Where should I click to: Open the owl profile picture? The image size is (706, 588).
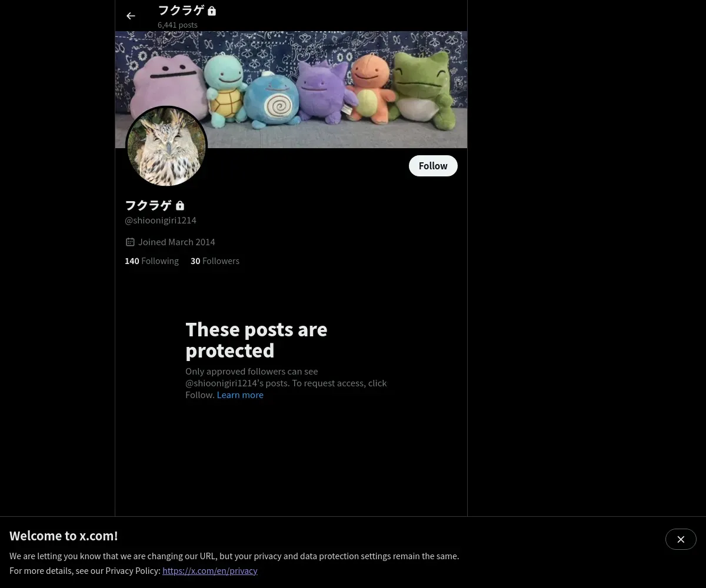(x=166, y=146)
